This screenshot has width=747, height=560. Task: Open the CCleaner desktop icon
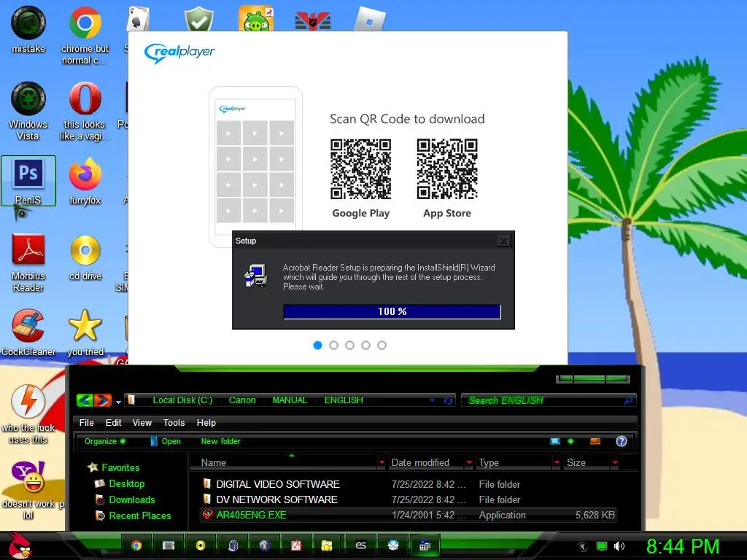(x=28, y=326)
